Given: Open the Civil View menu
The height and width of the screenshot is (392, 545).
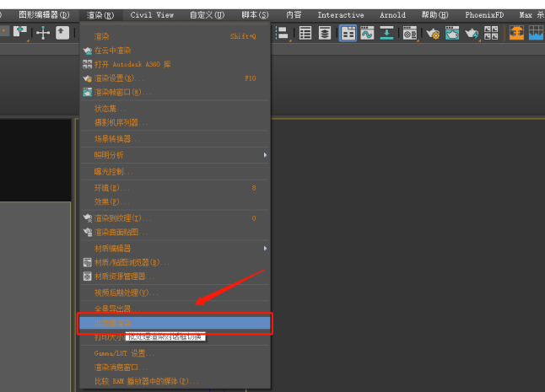Looking at the screenshot, I should point(152,15).
